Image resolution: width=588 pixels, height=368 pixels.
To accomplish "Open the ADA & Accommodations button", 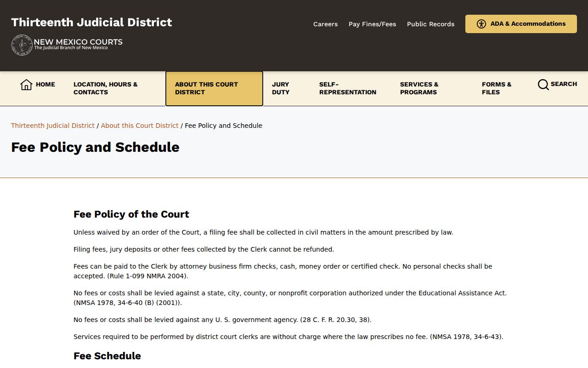I will pos(521,24).
